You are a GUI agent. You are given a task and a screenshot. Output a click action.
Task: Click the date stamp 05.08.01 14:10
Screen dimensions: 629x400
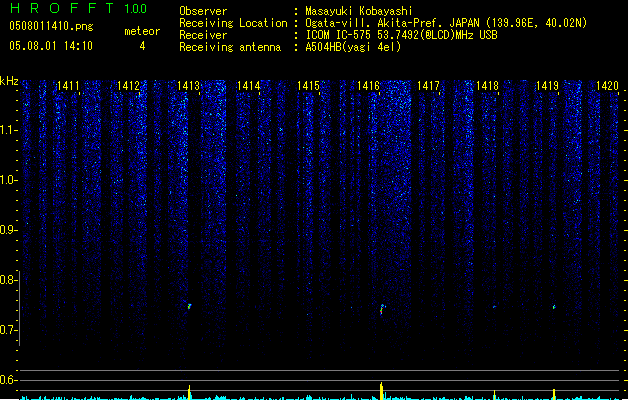(x=51, y=46)
